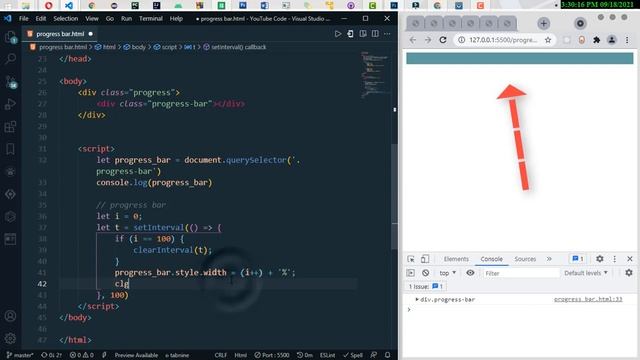This screenshot has height=360, width=640.
Task: Open the Run menu
Action: [126, 19]
